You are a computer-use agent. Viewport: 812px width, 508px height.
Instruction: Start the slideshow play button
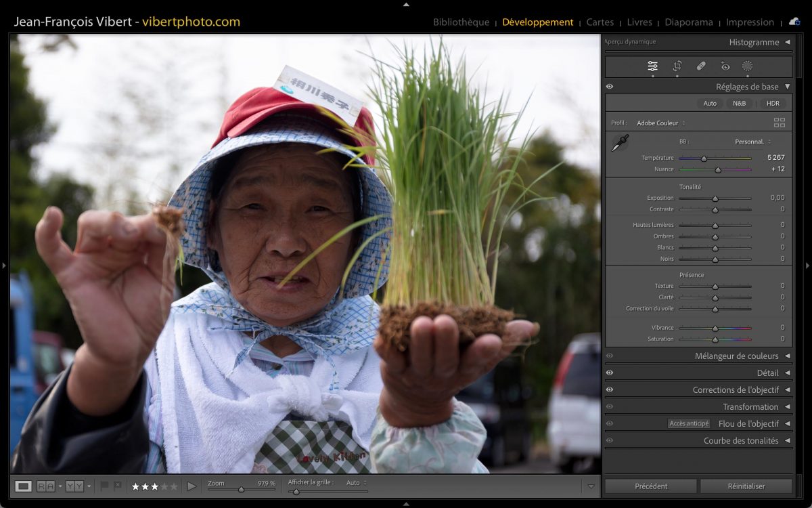coord(191,486)
